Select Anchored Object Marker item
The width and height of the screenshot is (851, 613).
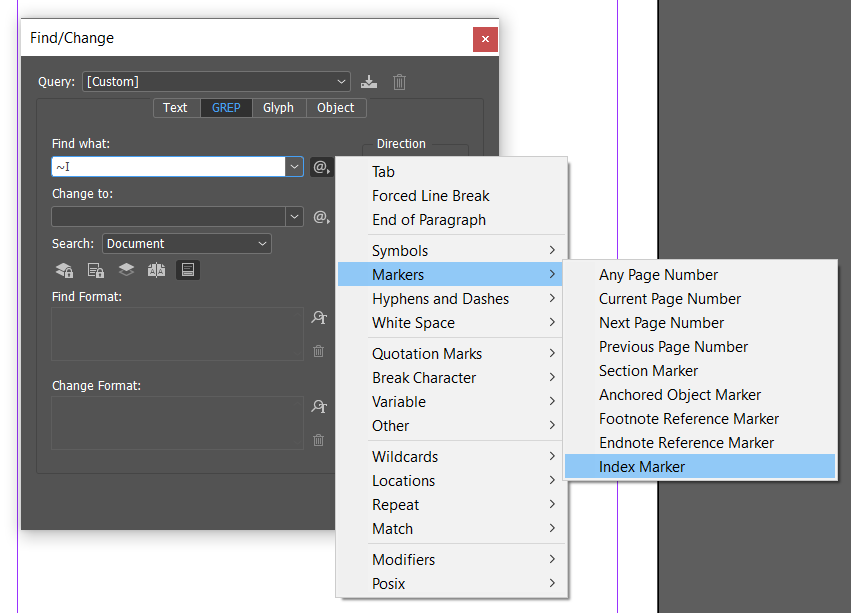[700, 394]
